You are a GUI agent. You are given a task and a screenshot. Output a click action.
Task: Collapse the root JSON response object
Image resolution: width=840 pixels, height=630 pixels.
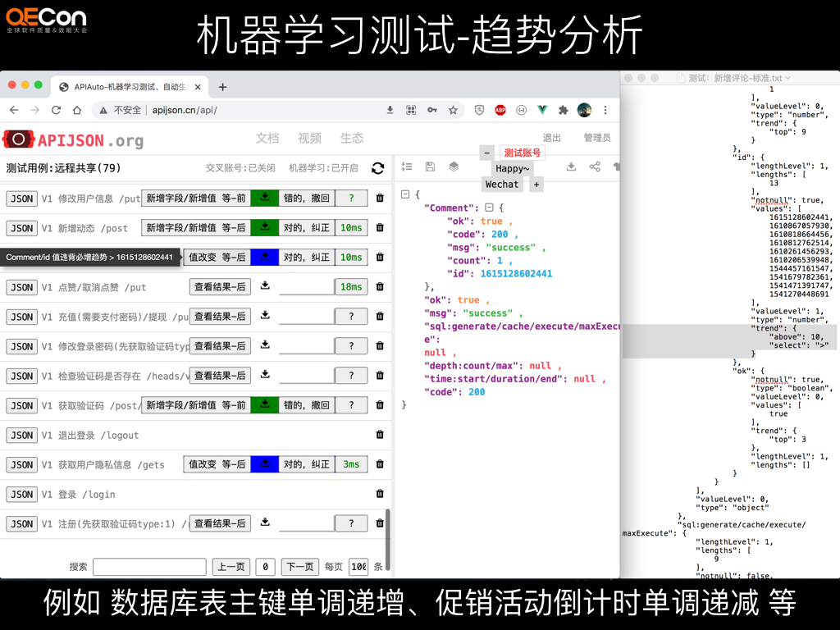(x=405, y=194)
